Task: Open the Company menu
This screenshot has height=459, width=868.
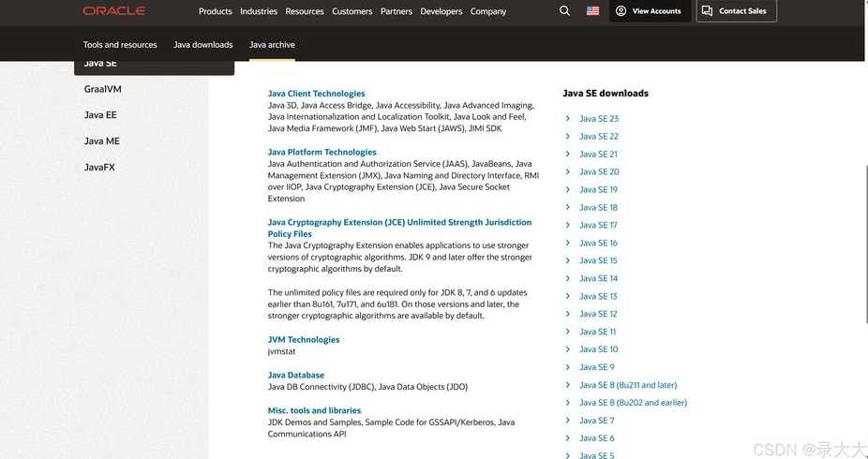Action: [x=488, y=11]
